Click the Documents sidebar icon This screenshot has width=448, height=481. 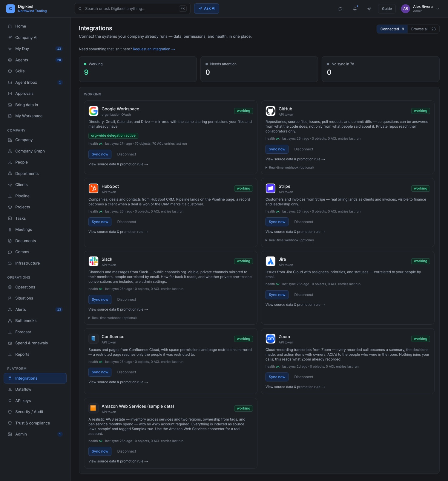[x=10, y=241]
